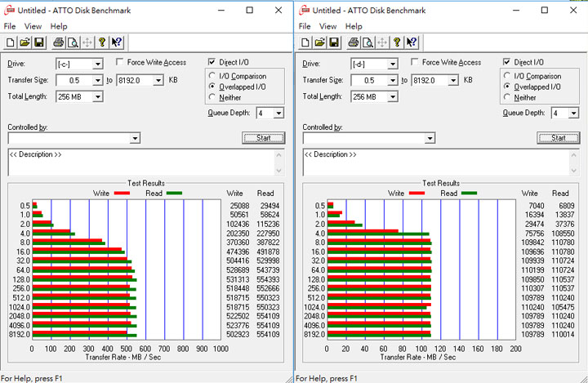The image size is (588, 383).
Task: Click the Open folder icon in left window
Action: pos(24,42)
